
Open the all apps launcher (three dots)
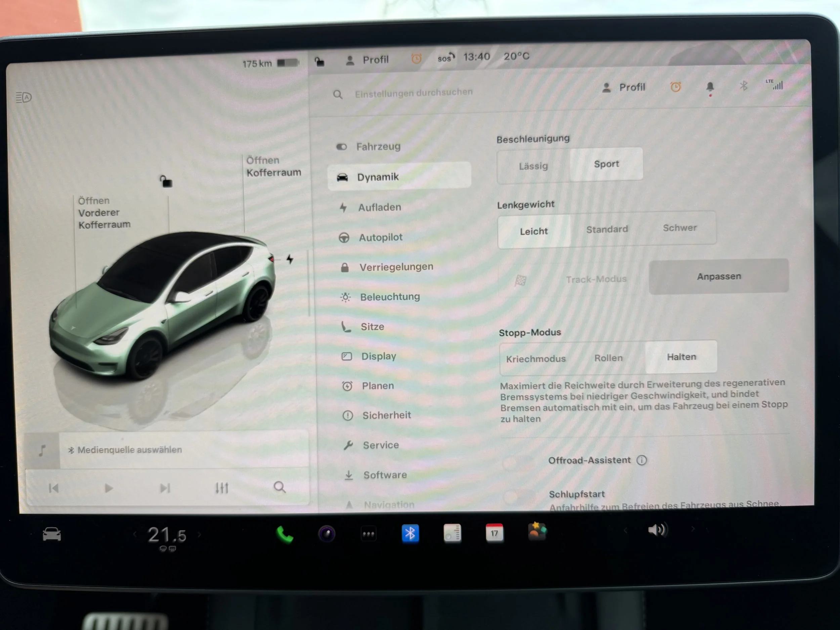click(368, 534)
